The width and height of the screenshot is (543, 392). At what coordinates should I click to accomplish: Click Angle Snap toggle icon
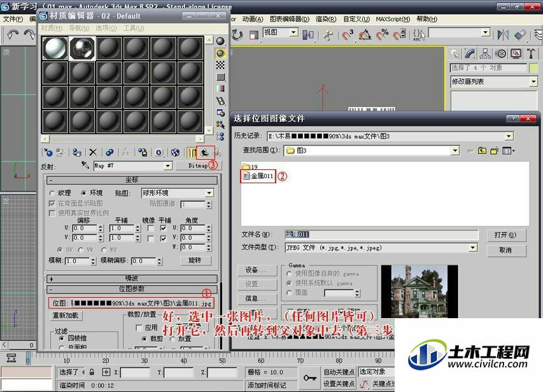click(365, 34)
